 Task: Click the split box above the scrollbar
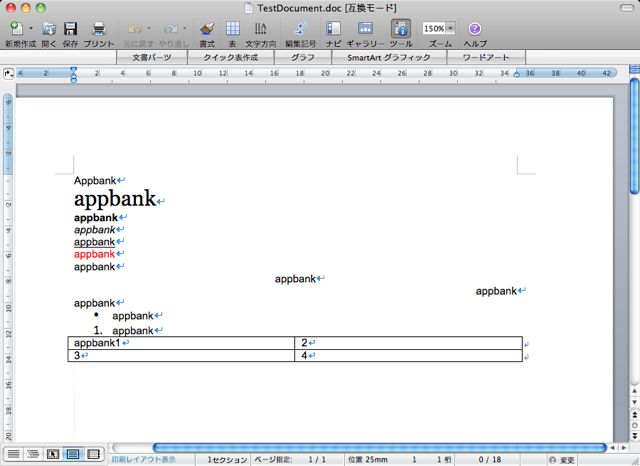pyautogui.click(x=634, y=70)
